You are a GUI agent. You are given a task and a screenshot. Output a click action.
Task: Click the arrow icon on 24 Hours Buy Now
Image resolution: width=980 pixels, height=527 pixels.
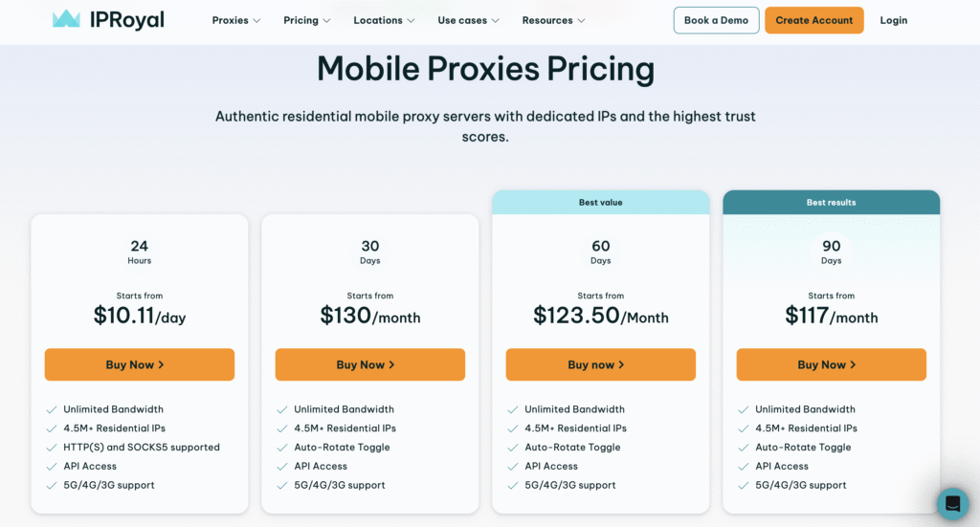pos(161,364)
